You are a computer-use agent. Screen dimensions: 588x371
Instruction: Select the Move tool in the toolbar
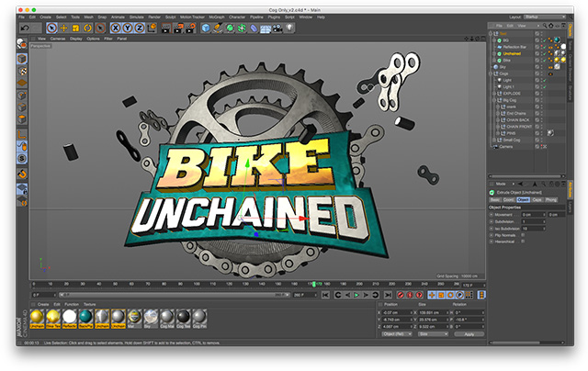click(x=65, y=28)
